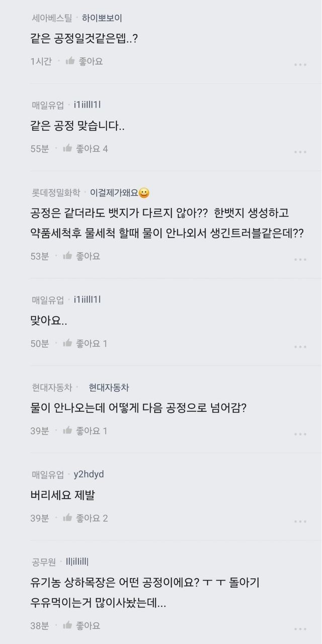Viewport: 322px width, 644px height.
Task: Open more options on 현대자동차 comment
Action: click(300, 434)
